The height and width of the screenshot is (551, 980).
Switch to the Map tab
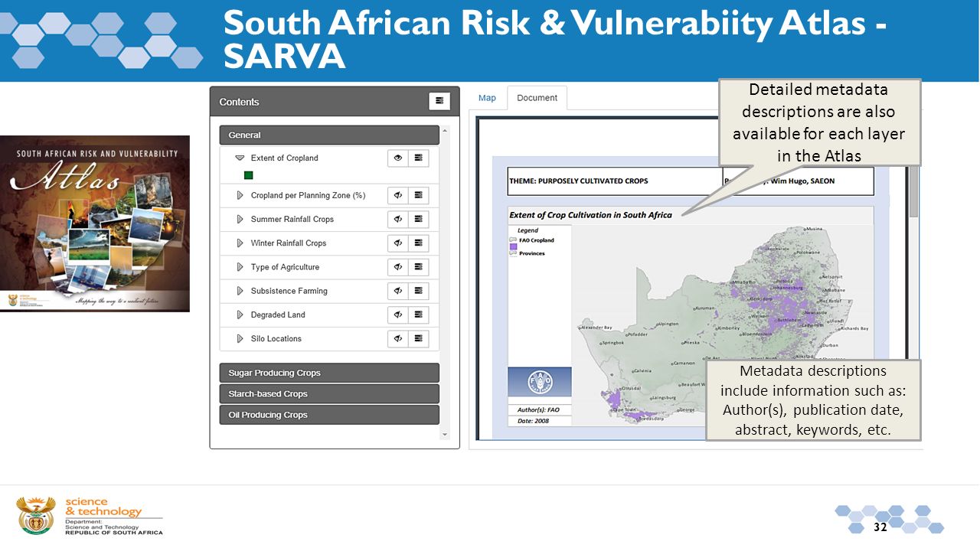pos(487,98)
